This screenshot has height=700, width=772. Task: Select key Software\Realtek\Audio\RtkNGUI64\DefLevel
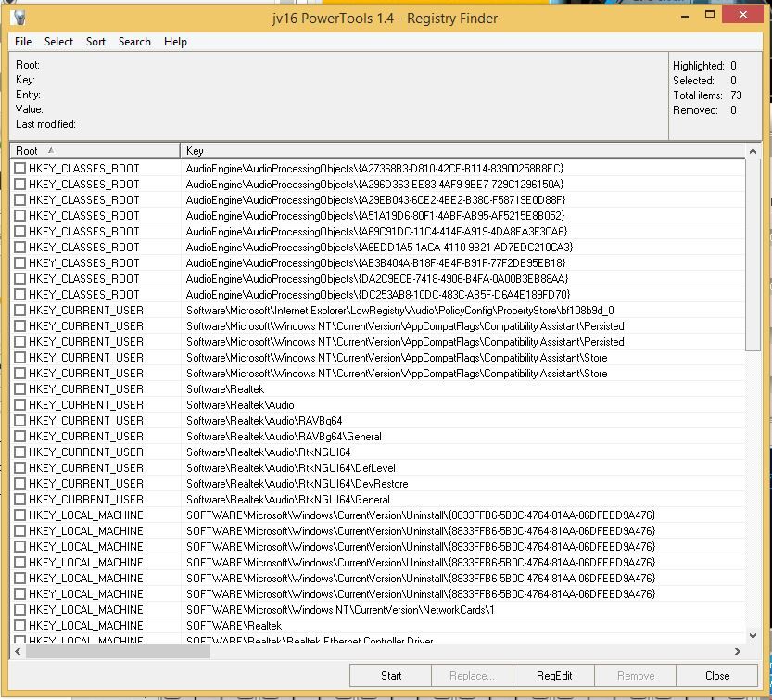pyautogui.click(x=290, y=468)
